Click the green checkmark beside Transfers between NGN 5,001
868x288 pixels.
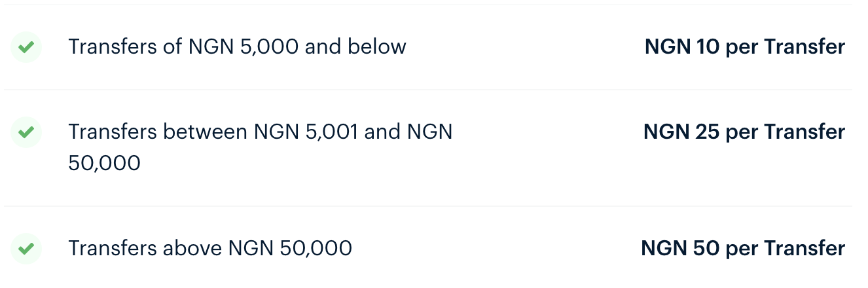26,132
